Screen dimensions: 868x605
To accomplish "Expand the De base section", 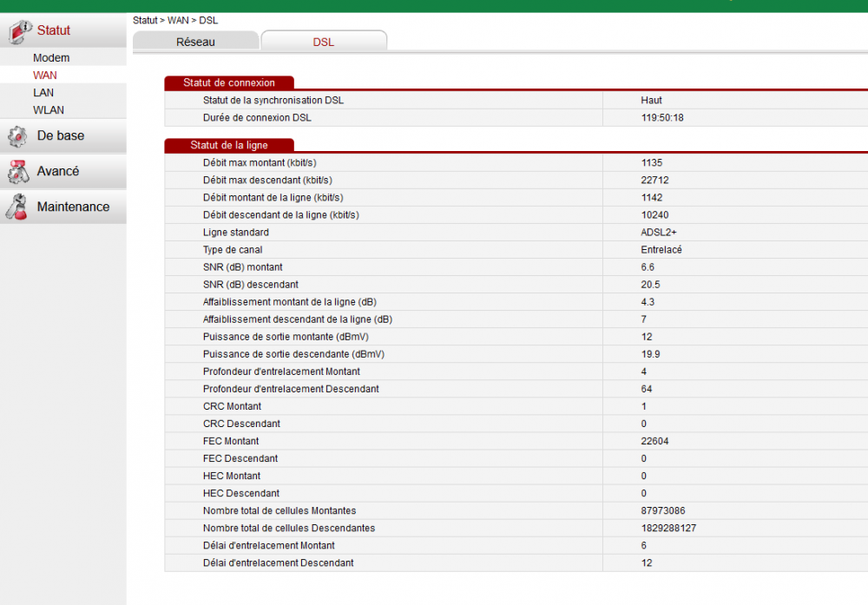I will pyautogui.click(x=59, y=137).
